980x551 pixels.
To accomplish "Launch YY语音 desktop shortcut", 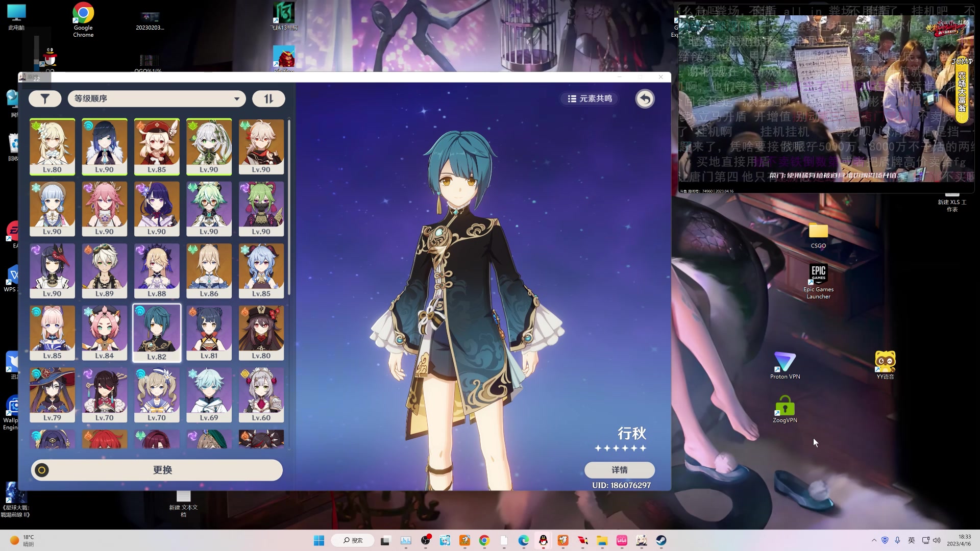I will point(885,365).
